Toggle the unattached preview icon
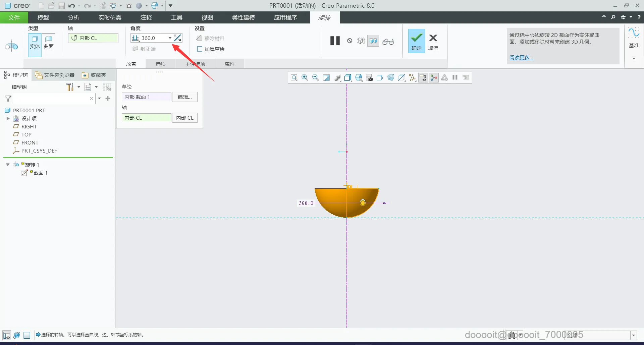The image size is (644, 345). coord(361,41)
